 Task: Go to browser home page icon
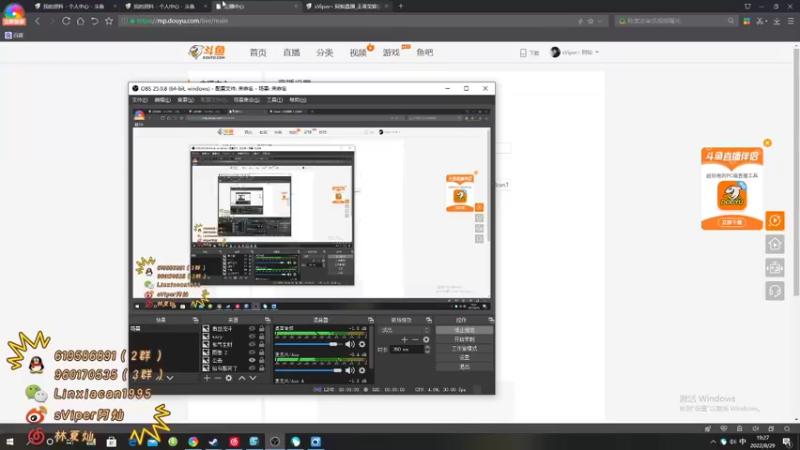click(x=80, y=21)
